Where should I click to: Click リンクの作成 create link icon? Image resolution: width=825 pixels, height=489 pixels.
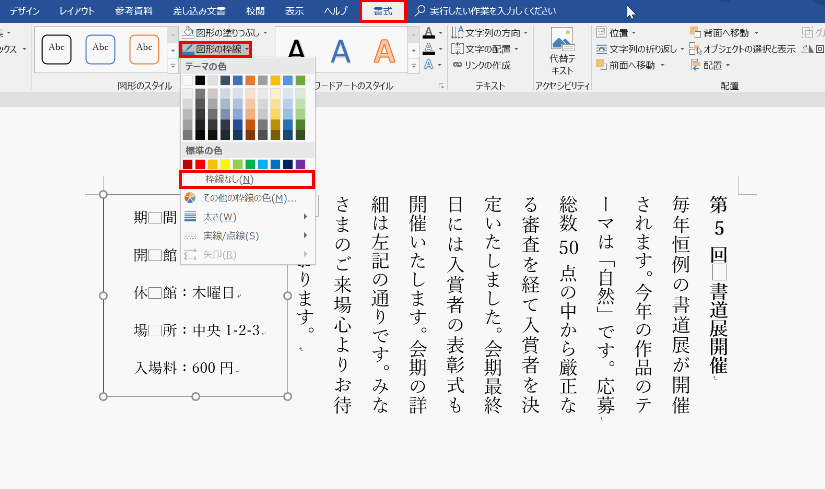(x=480, y=64)
